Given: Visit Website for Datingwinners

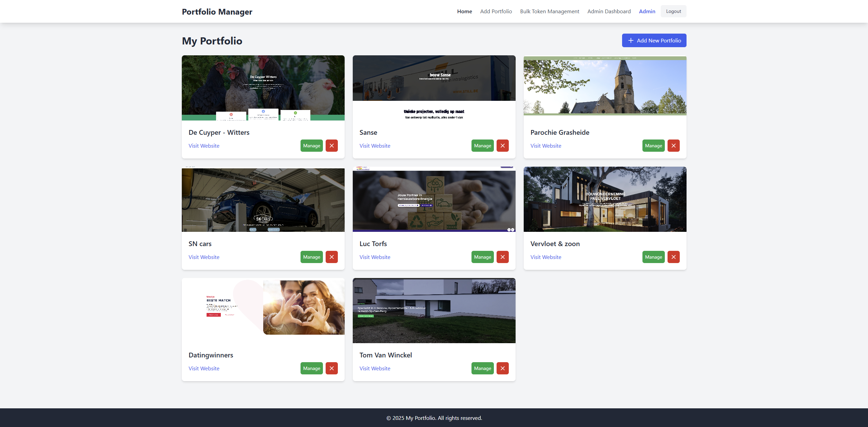Looking at the screenshot, I should [x=204, y=368].
